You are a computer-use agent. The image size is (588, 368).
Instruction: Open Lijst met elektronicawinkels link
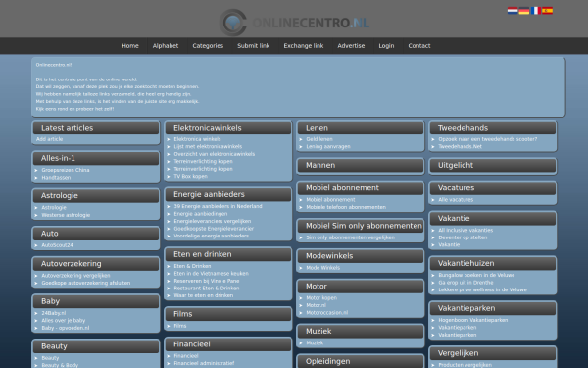click(208, 147)
